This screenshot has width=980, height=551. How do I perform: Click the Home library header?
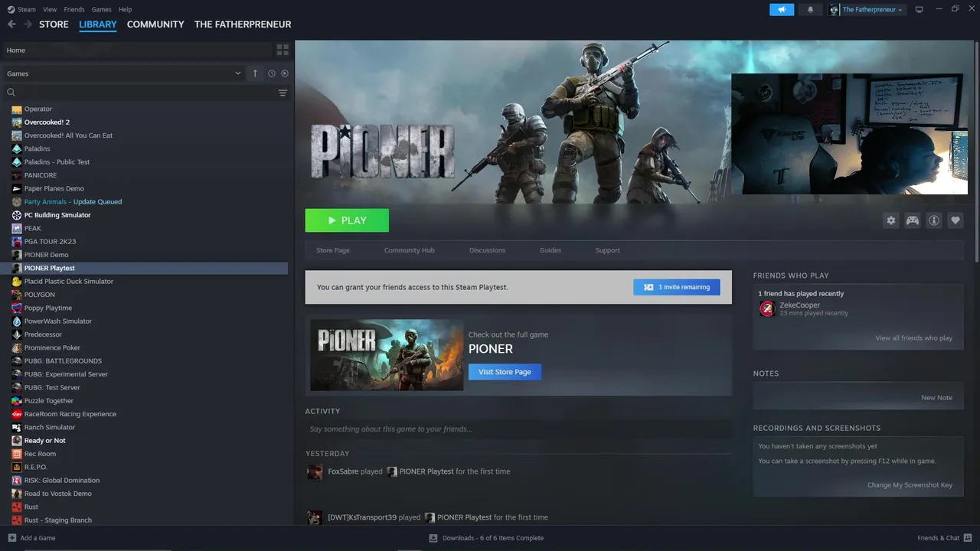[x=138, y=50]
